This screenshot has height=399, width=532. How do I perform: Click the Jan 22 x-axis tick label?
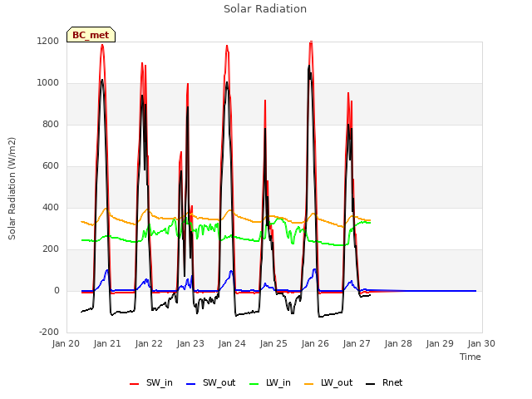(x=149, y=343)
